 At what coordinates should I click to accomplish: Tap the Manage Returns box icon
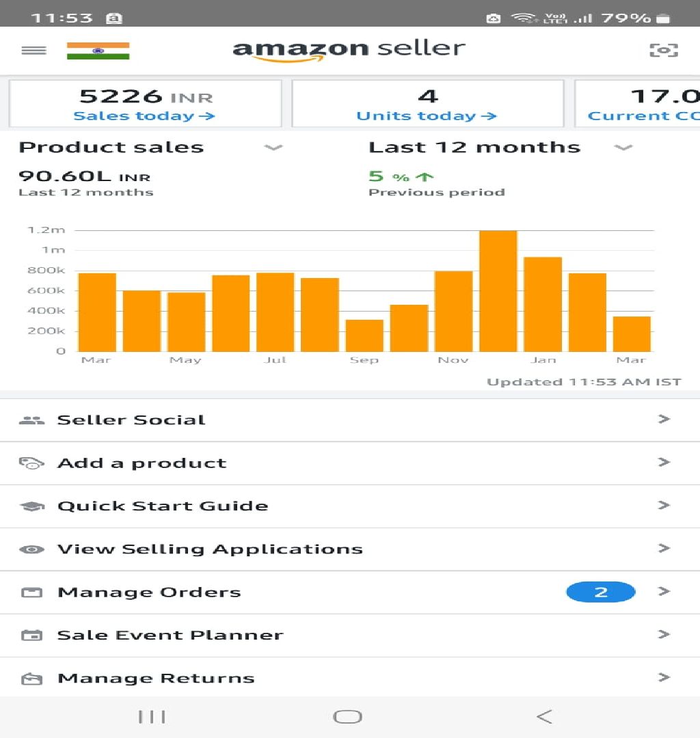click(31, 679)
